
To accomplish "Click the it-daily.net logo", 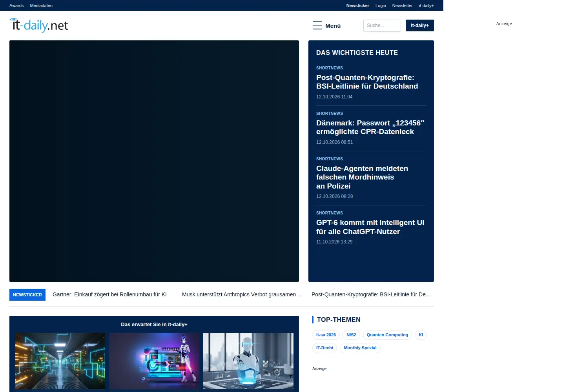I will (39, 25).
